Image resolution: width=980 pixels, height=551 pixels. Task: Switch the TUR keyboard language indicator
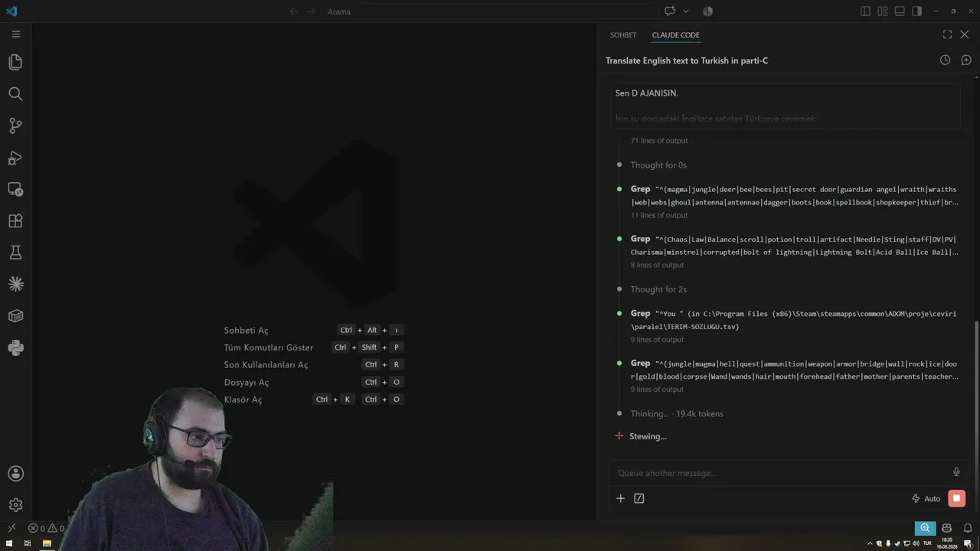tap(927, 543)
